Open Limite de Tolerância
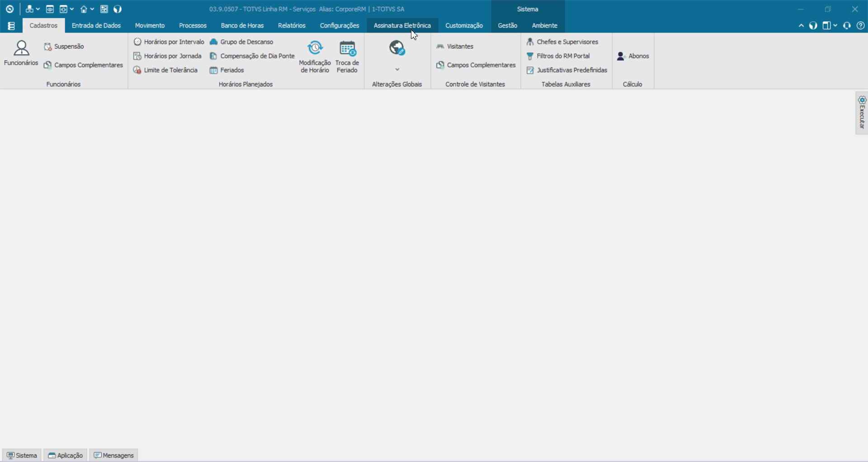This screenshot has width=868, height=462. (165, 70)
